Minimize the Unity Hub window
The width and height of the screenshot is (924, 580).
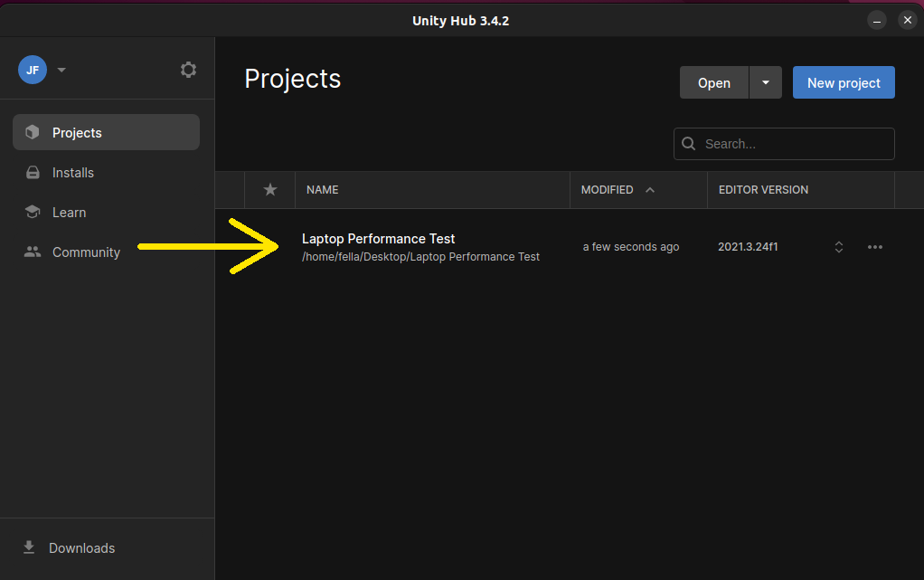pos(877,20)
